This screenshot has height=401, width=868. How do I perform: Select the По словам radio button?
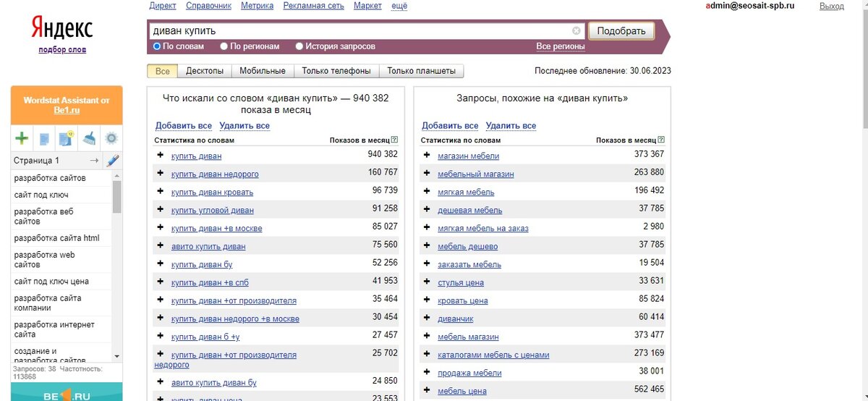[157, 46]
